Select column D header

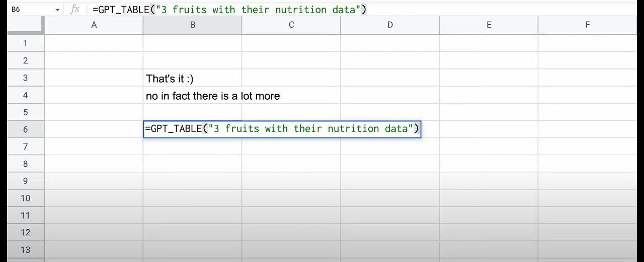click(390, 25)
